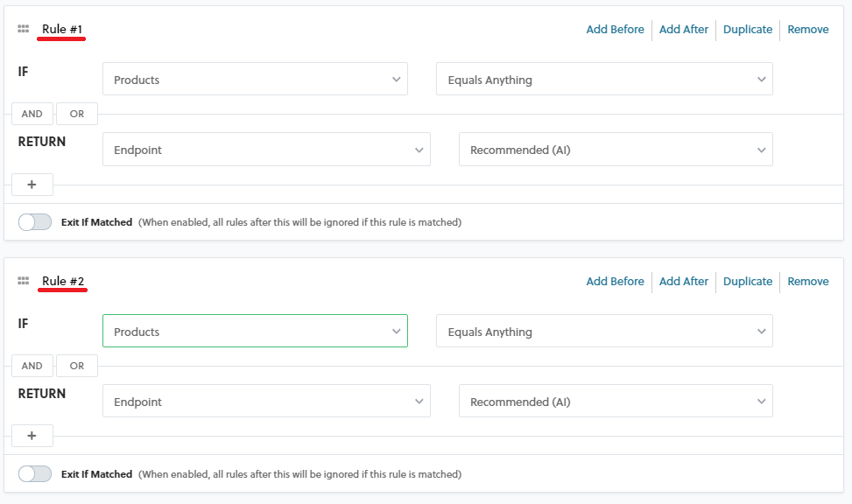Open the Recommended (AI) dropdown in Rule #1

[x=615, y=149]
